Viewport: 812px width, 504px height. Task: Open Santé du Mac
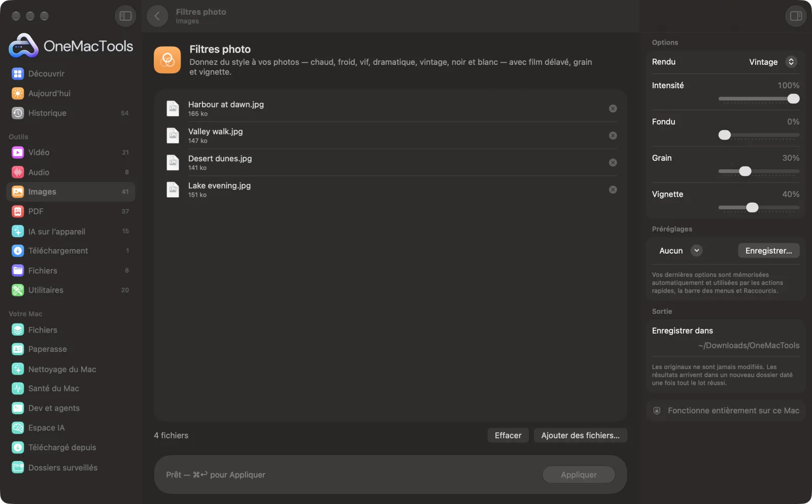[71, 388]
